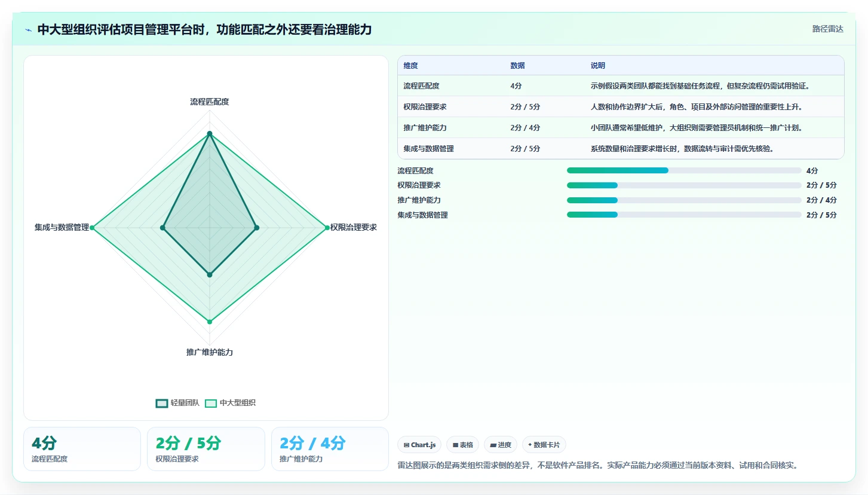The height and width of the screenshot is (495, 868).
Task: Click the 推广维护能力 radar axis label
Action: click(210, 352)
